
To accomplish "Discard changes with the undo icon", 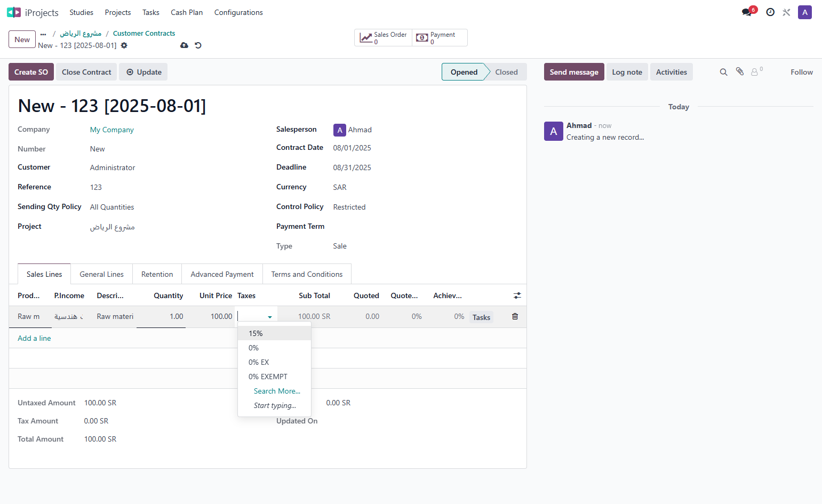I will (198, 45).
